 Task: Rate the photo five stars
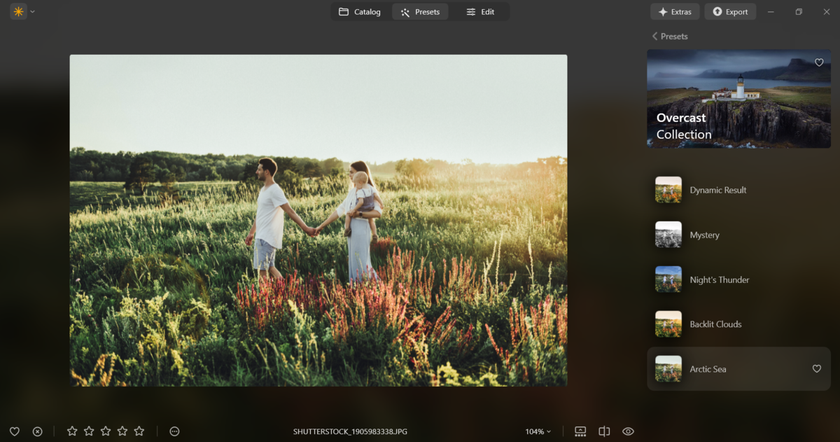coord(139,431)
